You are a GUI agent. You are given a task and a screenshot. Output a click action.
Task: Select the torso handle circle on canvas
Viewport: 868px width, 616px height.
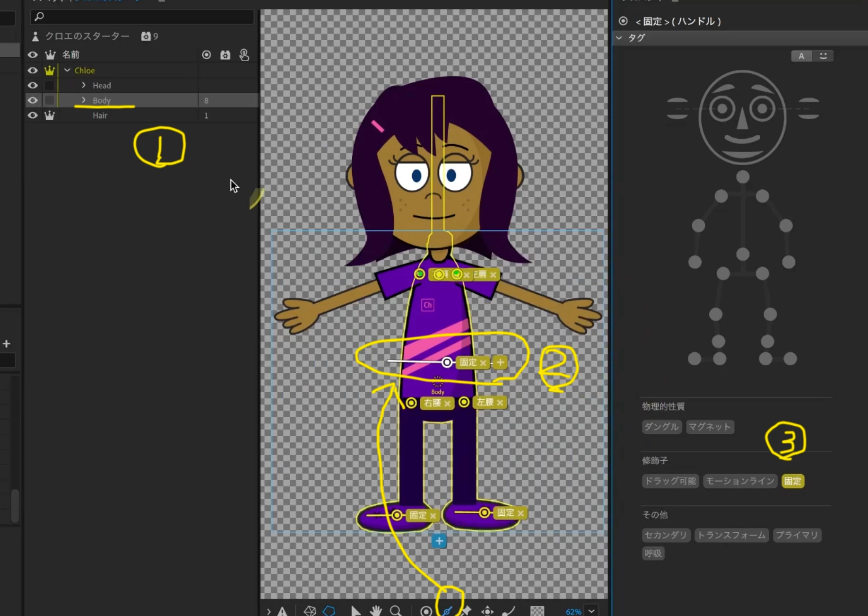pos(446,362)
